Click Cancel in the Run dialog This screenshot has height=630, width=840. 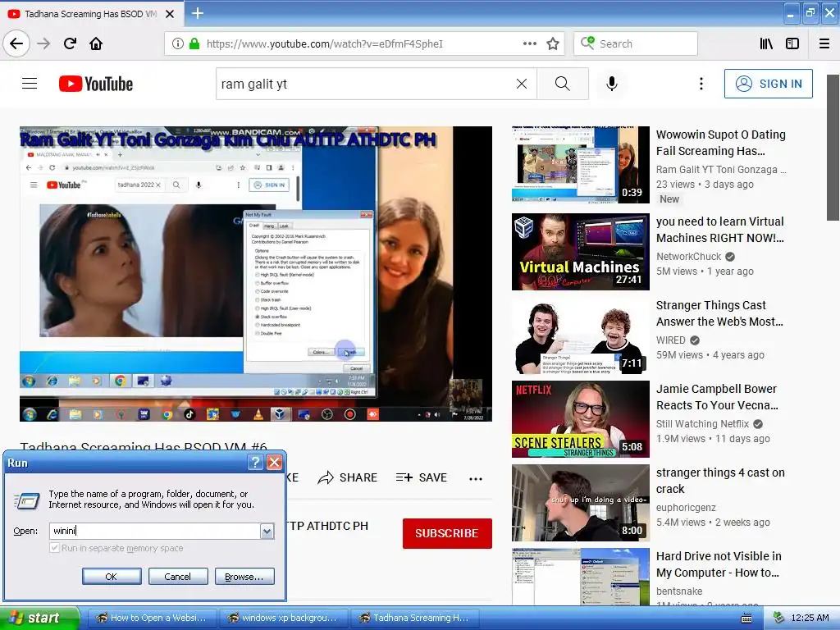click(x=178, y=577)
